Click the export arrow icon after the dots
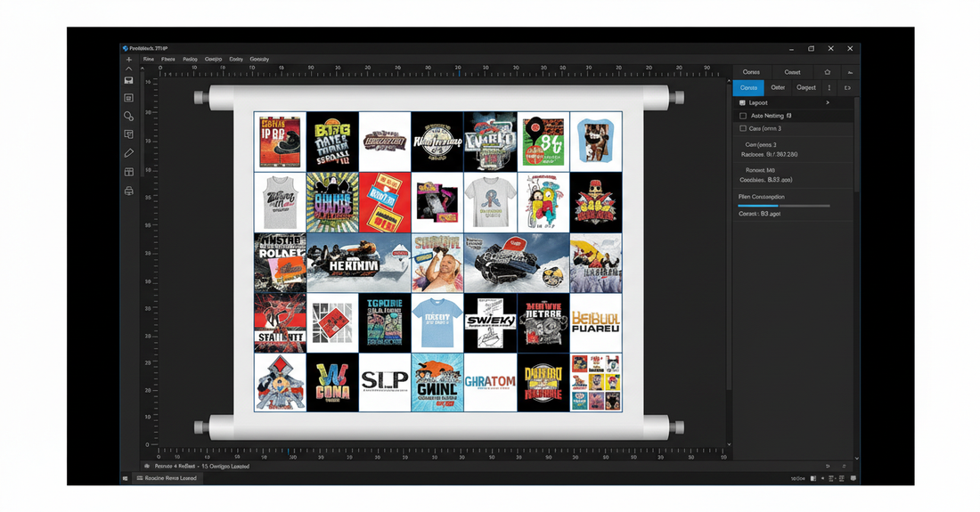This screenshot has width=980, height=512. point(847,88)
